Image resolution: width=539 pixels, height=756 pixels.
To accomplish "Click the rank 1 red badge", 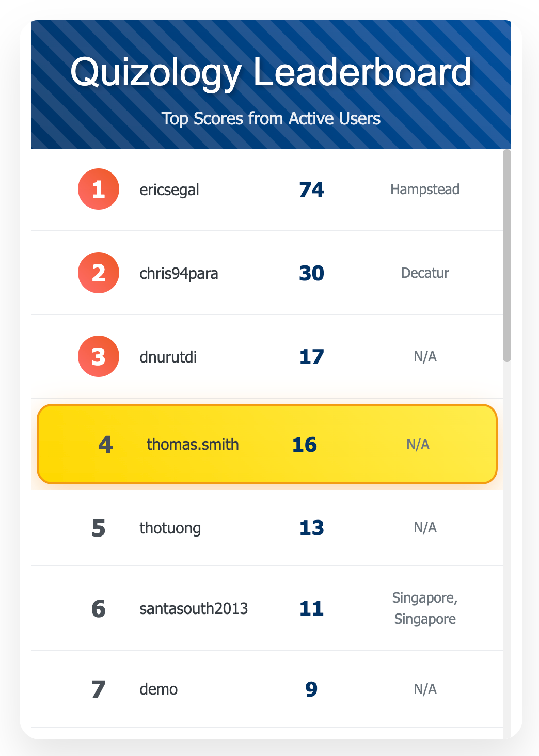I will click(x=99, y=189).
